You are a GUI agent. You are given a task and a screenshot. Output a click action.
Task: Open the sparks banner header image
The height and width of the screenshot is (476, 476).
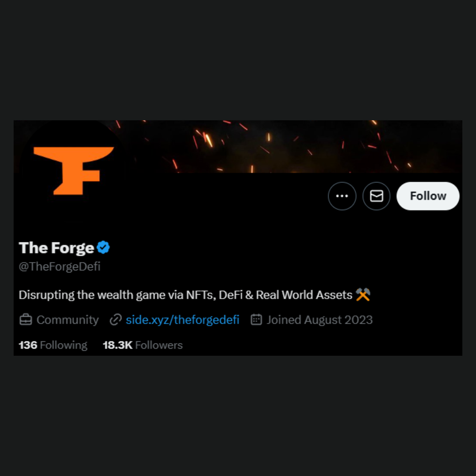click(293, 147)
